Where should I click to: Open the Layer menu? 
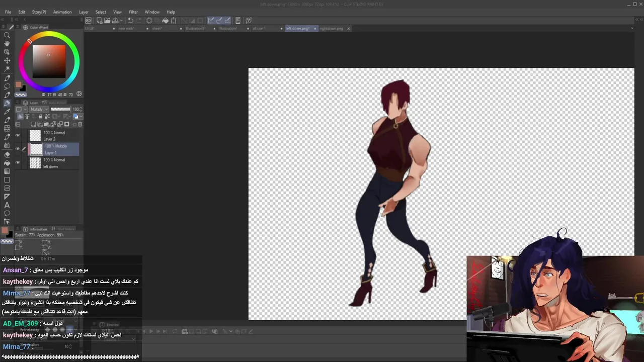84,12
